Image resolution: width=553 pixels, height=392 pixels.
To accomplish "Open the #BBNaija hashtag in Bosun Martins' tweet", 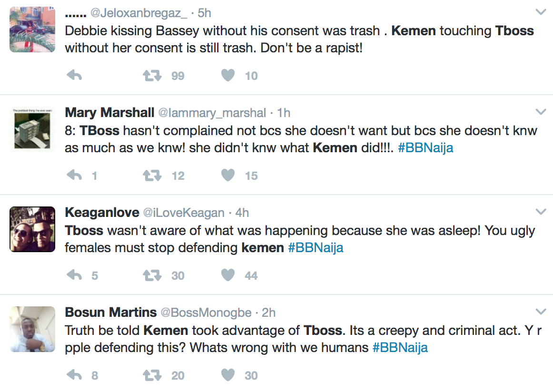I will pos(400,347).
